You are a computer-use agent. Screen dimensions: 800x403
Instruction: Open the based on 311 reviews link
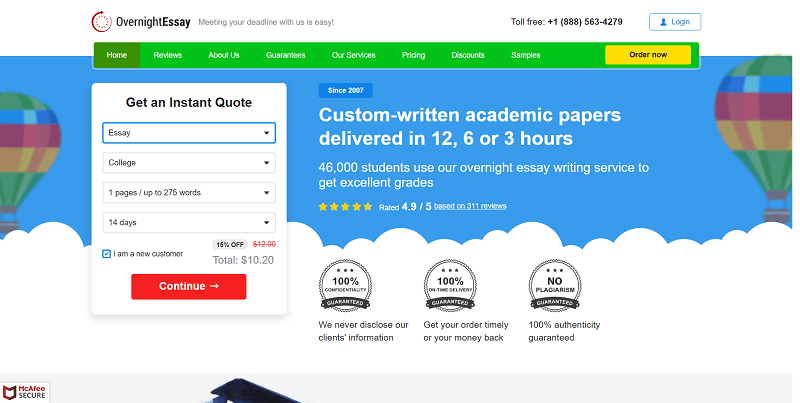(x=470, y=206)
